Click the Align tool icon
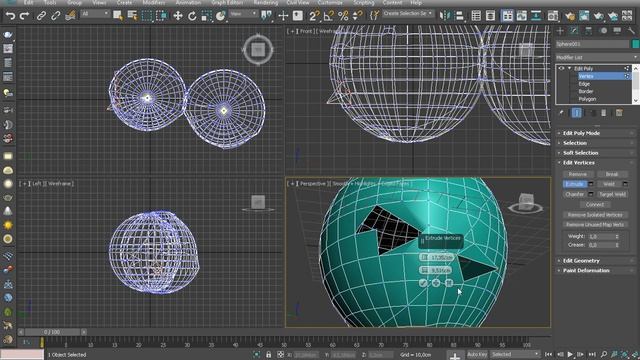This screenshot has height=360, width=640. point(459,16)
